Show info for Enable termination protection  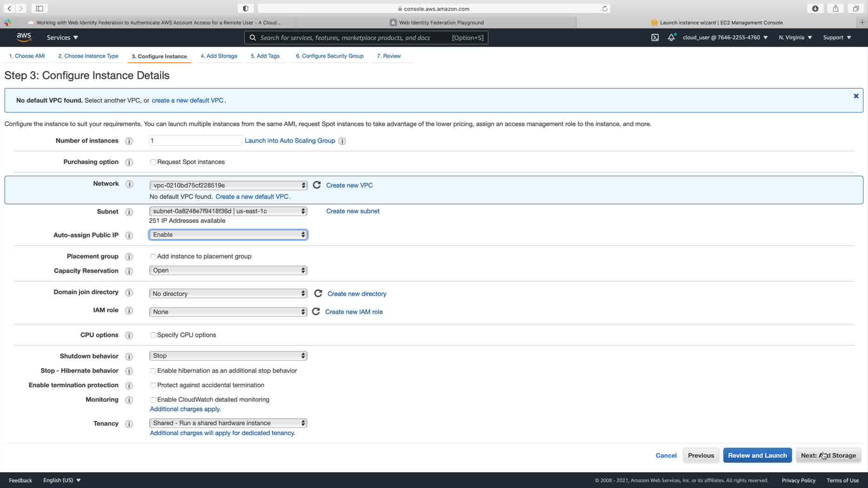(x=129, y=385)
